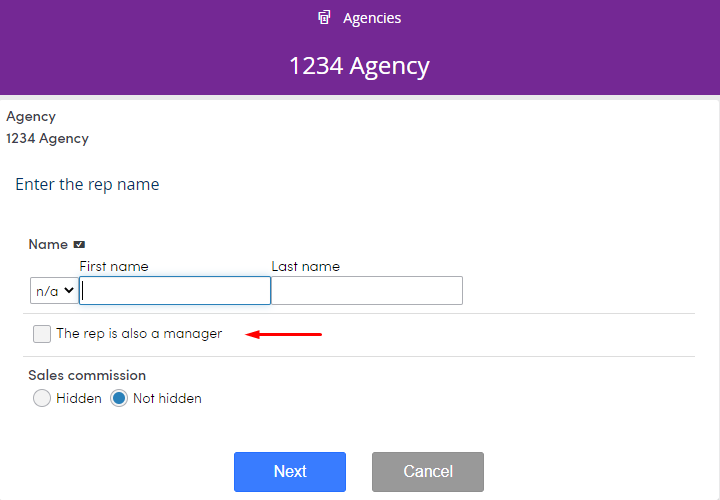Click 'The rep is also a manager' label
720x500 pixels.
tap(139, 334)
